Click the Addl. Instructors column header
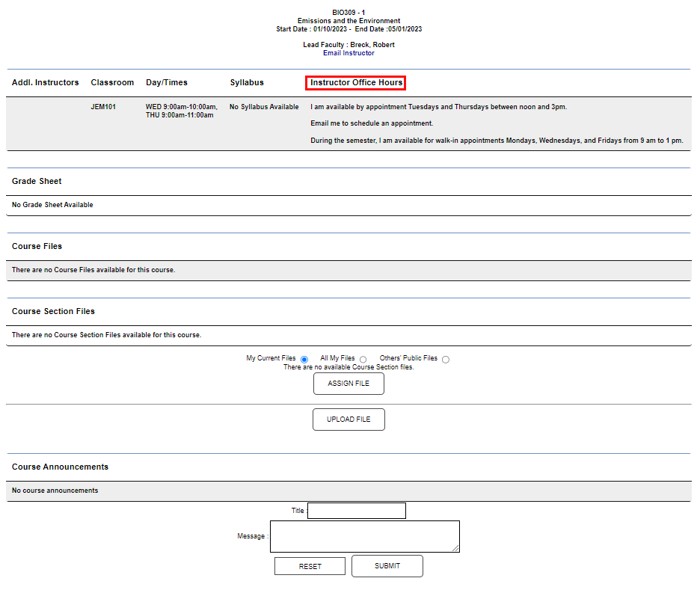This screenshot has height=590, width=700. click(x=45, y=82)
